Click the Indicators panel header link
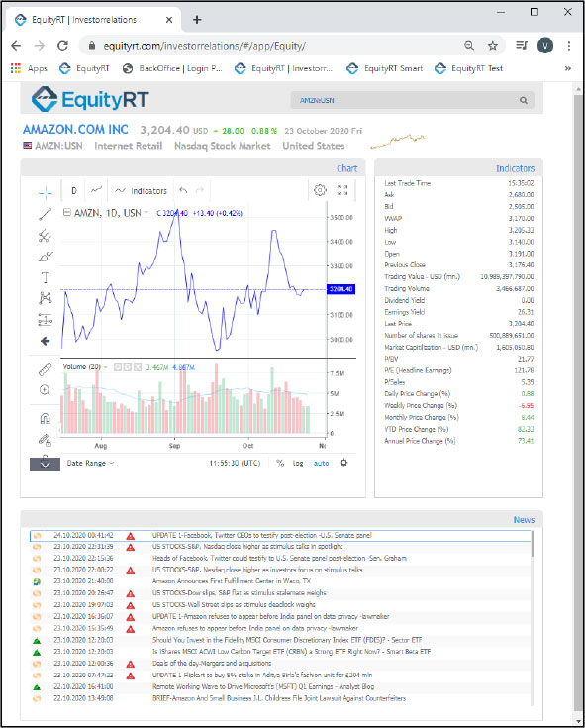Viewport: 585px width, 728px height. coord(515,168)
